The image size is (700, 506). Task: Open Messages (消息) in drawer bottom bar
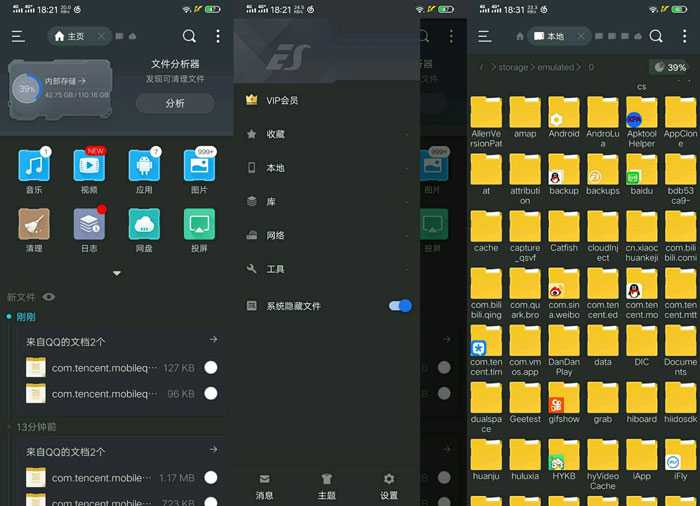(264, 487)
